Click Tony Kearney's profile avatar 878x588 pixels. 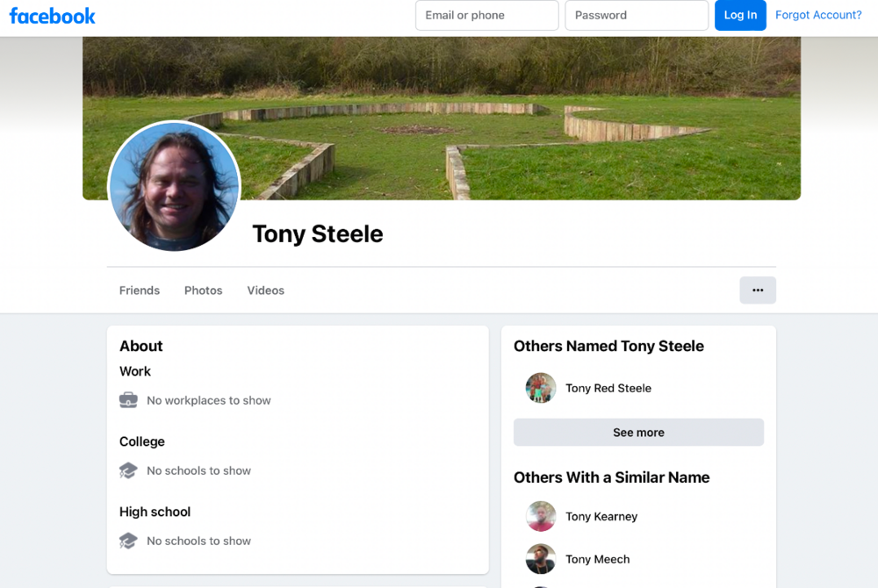click(540, 516)
